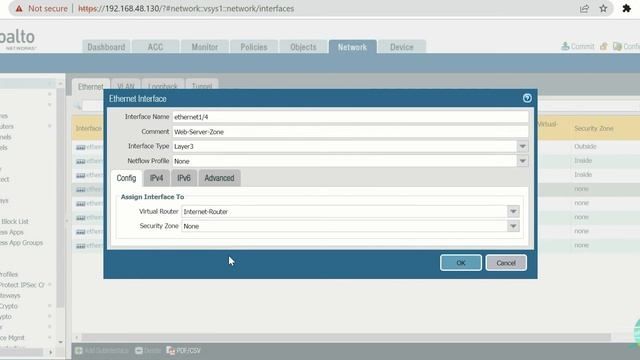
Task: Click Block List sidebar item
Action: 15,221
